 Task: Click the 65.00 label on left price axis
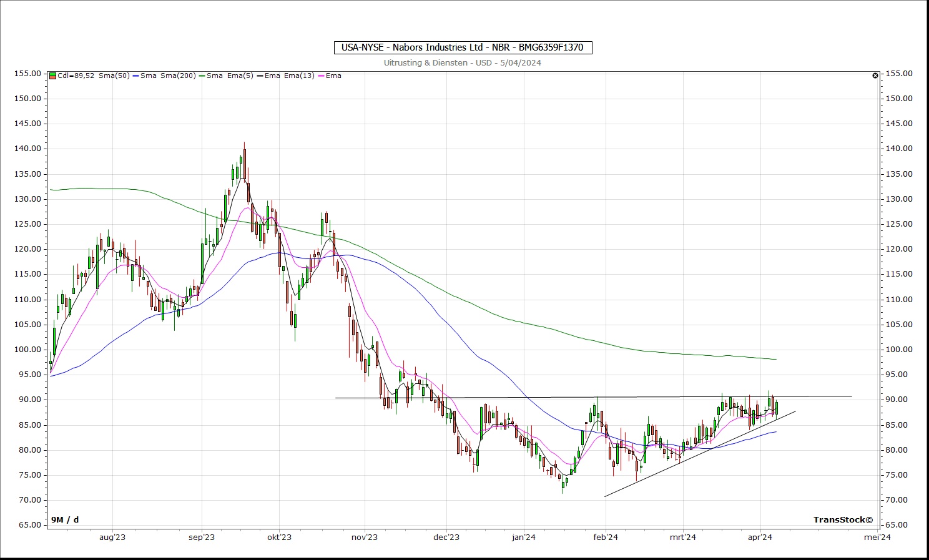coord(28,525)
